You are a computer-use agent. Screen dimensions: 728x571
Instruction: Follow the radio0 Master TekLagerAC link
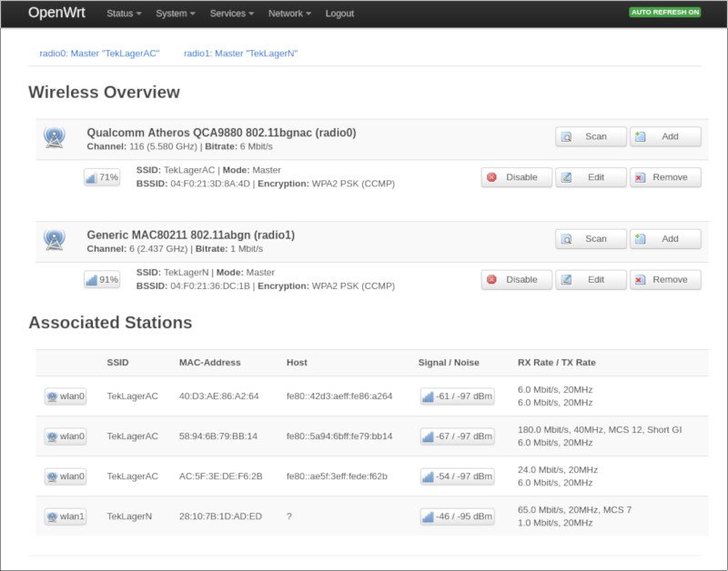[x=97, y=54]
